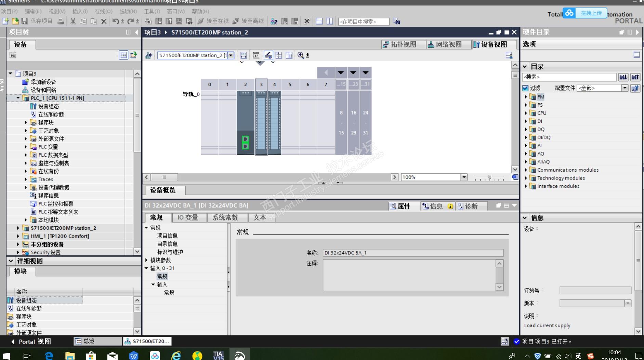Image resolution: width=644 pixels, height=360 pixels.
Task: Redo the last undone action
Action: (x=131, y=21)
